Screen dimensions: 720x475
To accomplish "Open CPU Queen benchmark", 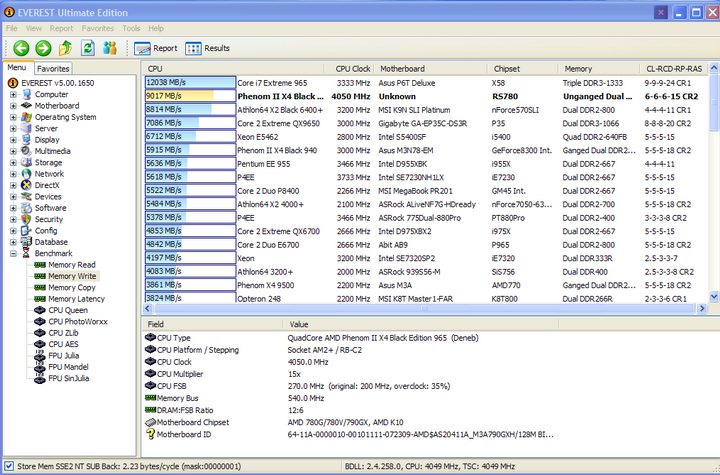I will coord(68,310).
